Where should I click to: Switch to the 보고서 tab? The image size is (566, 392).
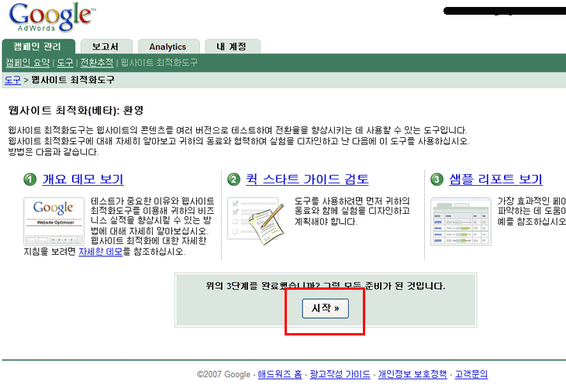pyautogui.click(x=106, y=46)
